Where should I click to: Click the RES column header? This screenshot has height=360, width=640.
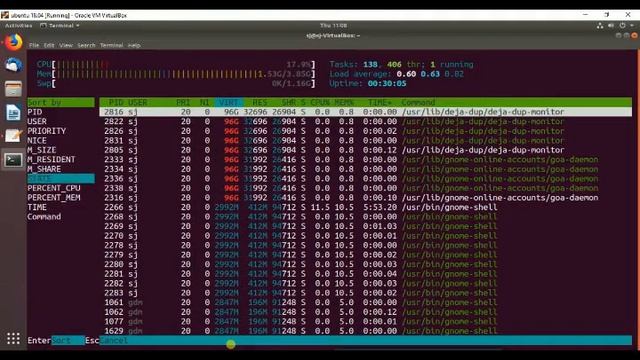[x=259, y=102]
